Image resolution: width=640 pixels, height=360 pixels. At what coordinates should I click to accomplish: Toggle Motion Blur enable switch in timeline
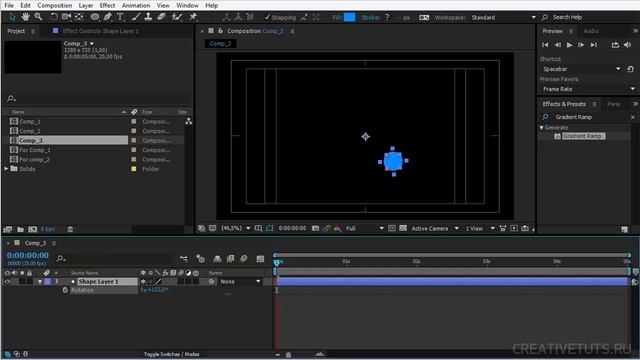point(244,258)
